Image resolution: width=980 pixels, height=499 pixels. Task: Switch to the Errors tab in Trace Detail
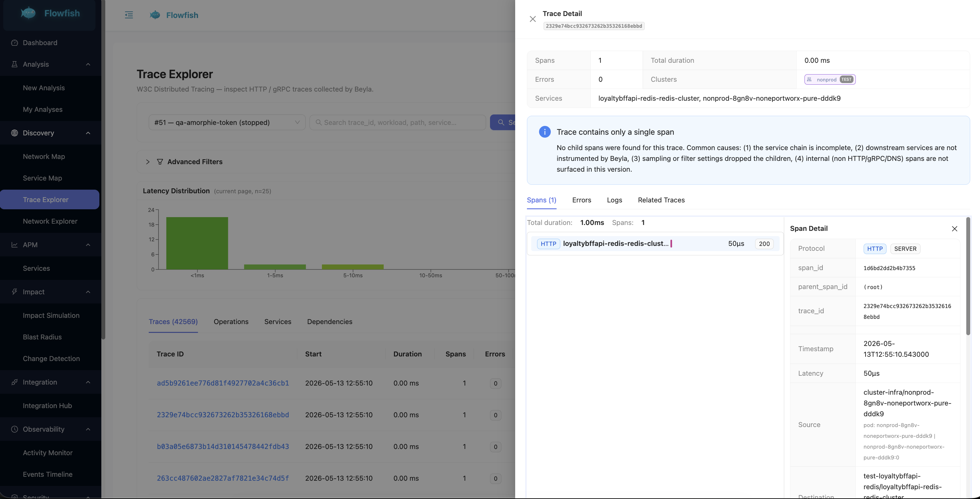(582, 200)
